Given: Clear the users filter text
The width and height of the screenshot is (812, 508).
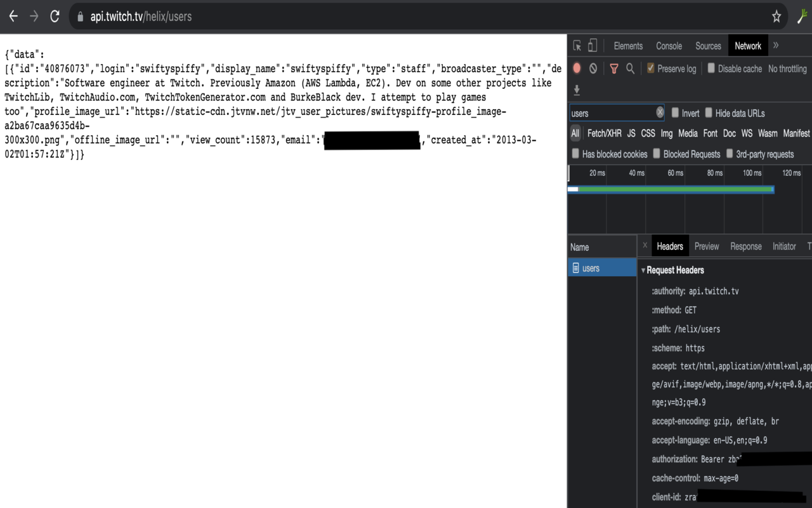Looking at the screenshot, I should coord(660,112).
